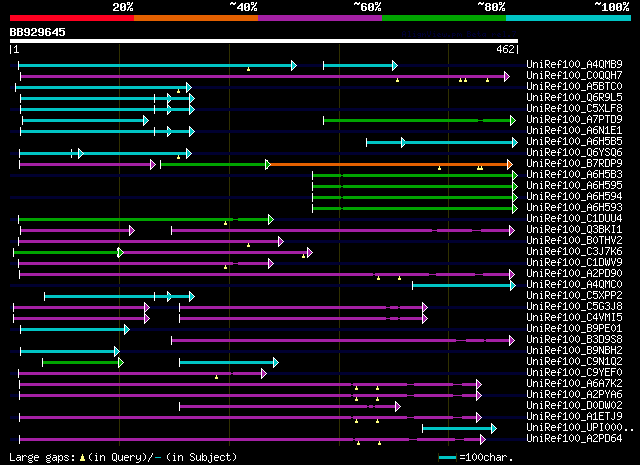Screen dimensions: 640x465
Task: Select the UniRef100_A2PYA6 label
Action: [574, 395]
